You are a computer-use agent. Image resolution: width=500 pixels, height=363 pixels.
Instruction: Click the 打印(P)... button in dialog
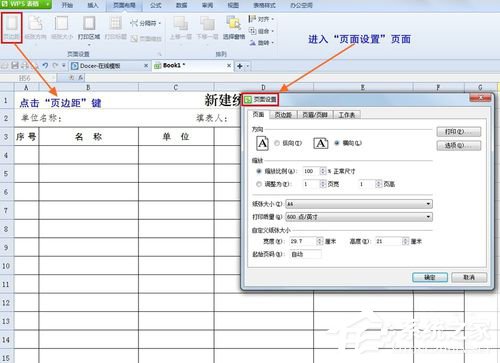[459, 132]
